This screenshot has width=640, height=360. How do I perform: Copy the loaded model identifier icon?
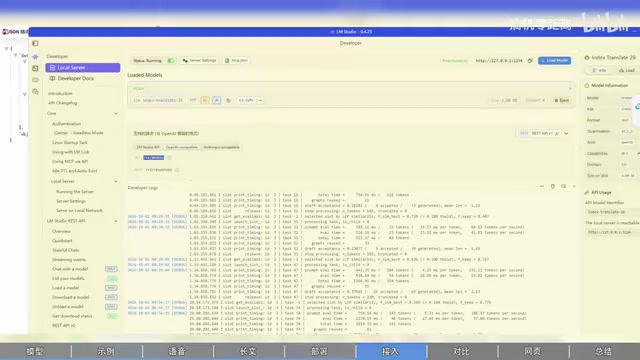point(228,100)
